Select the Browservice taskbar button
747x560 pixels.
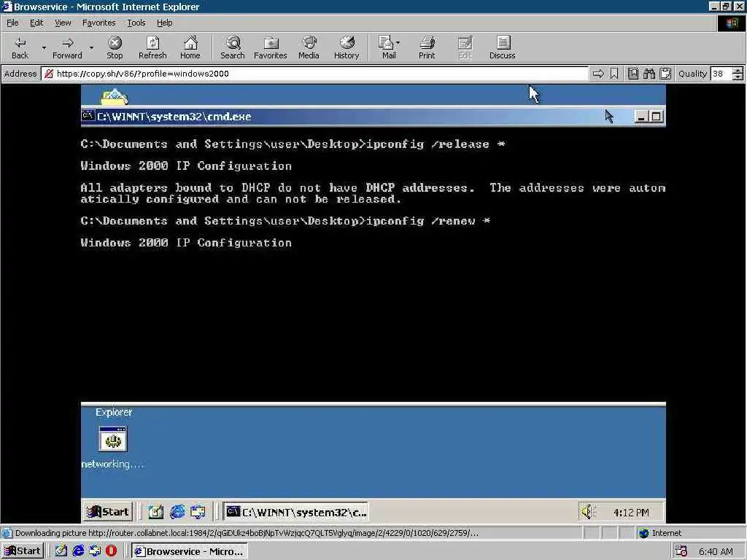tap(190, 551)
